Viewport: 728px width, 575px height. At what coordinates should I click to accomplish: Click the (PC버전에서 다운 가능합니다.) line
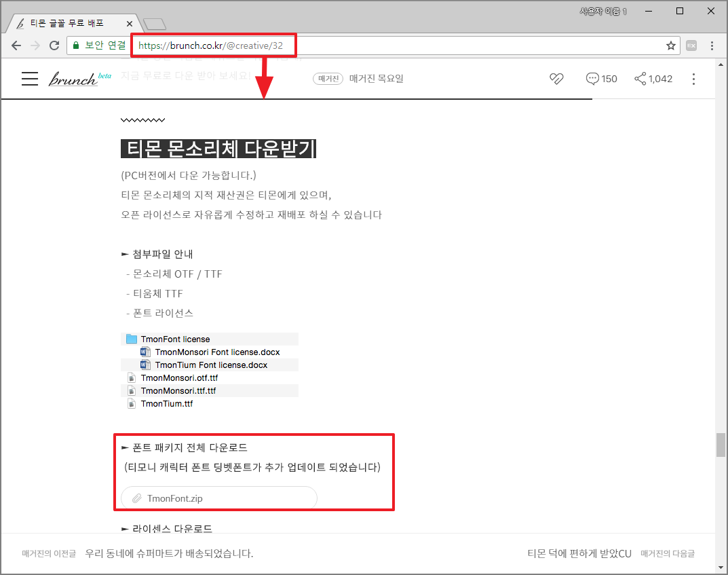(189, 176)
